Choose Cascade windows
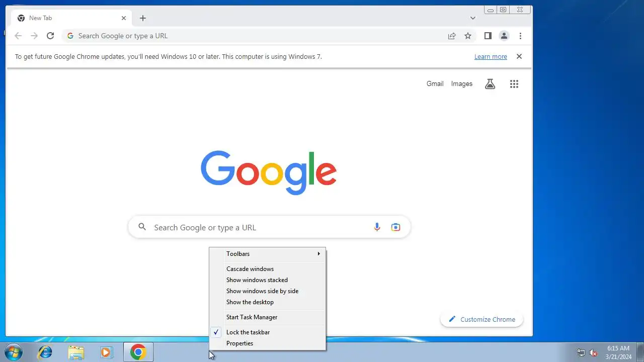Screen dimensions: 644x362 (x=268, y=269)
